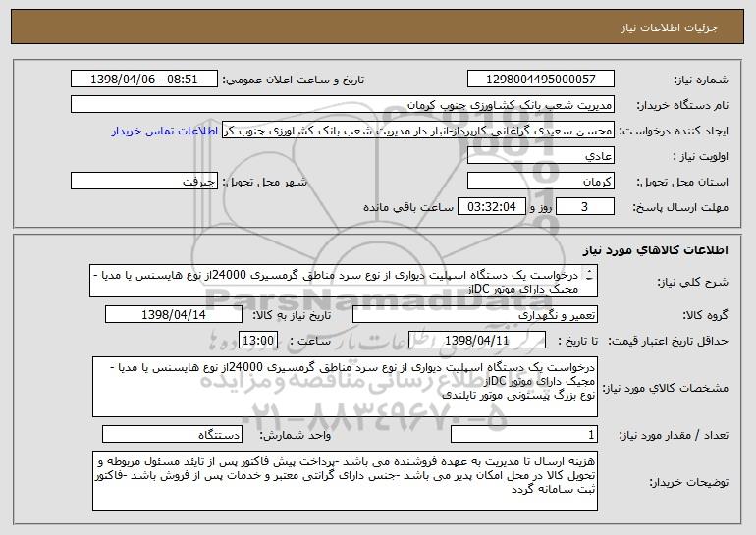Select the شماره نیاز field 1298004495000057
Image resolution: width=756 pixels, height=535 pixels.
(540, 79)
